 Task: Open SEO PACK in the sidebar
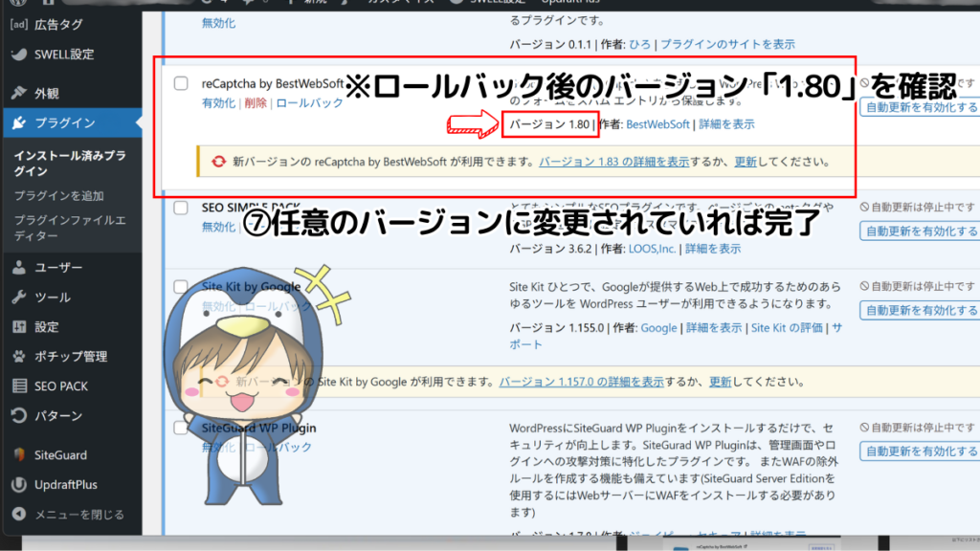61,386
